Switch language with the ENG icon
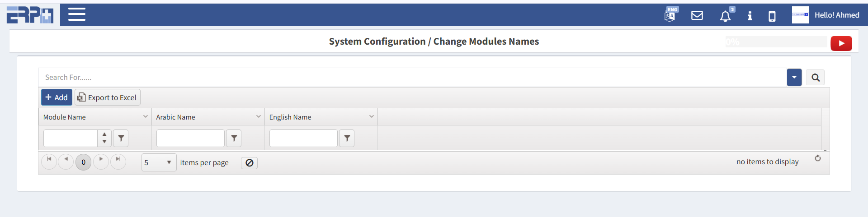Viewport: 868px width, 217px height. [670, 15]
